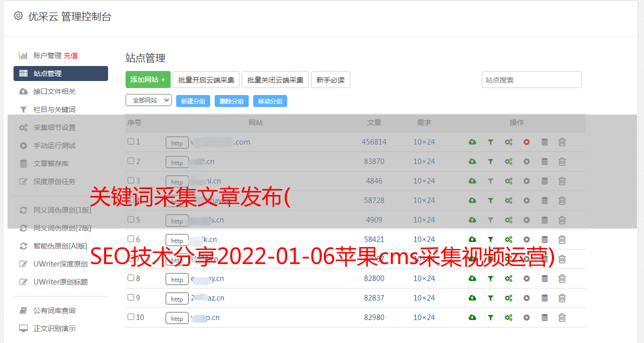Open the http protocol selector in row 8
Image resolution: width=644 pixels, height=343 pixels.
pos(177,279)
